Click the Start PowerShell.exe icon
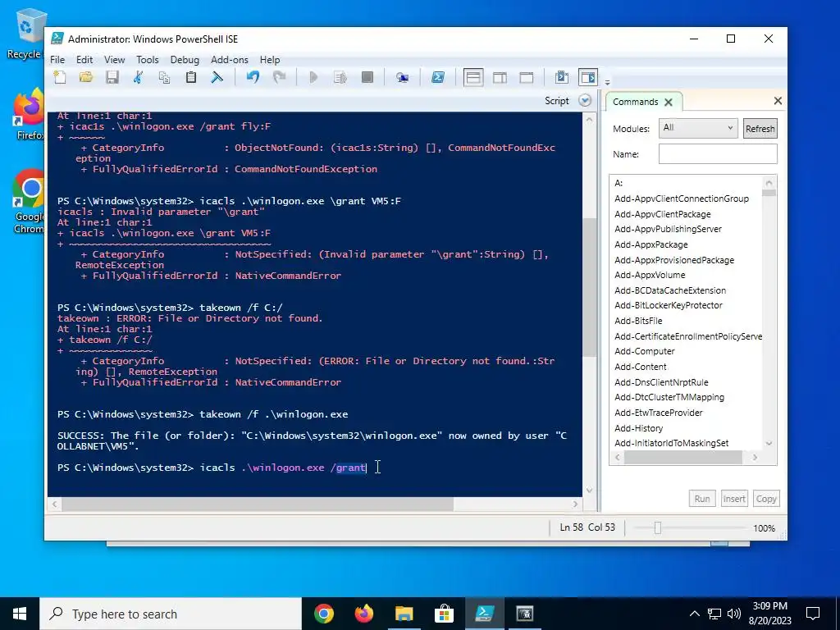 pyautogui.click(x=438, y=77)
